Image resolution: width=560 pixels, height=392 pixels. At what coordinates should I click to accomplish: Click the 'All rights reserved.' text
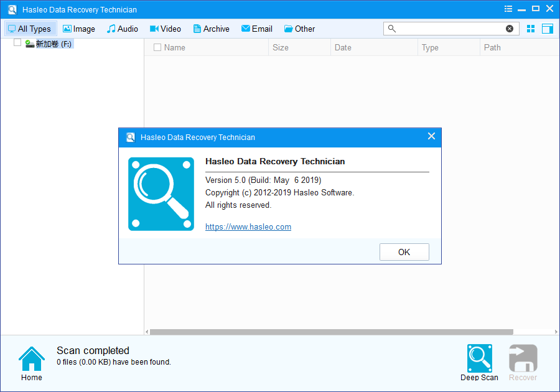point(238,205)
